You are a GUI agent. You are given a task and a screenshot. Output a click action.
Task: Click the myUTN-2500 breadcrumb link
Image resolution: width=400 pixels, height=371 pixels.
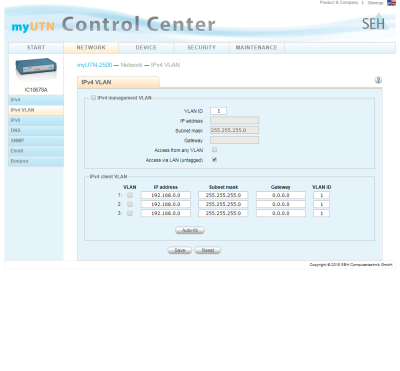pyautogui.click(x=94, y=65)
